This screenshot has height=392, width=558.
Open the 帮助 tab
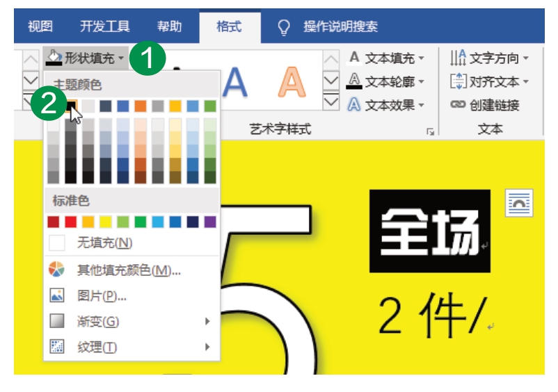tap(169, 26)
